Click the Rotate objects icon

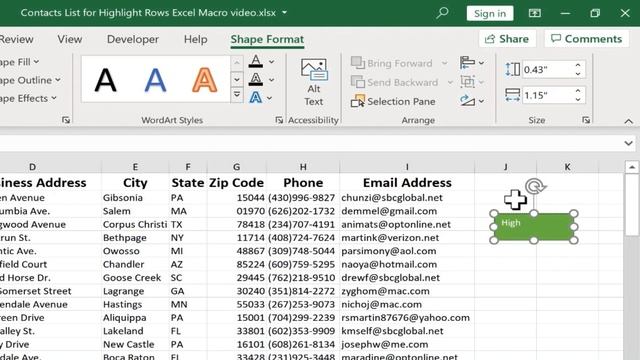[x=467, y=100]
